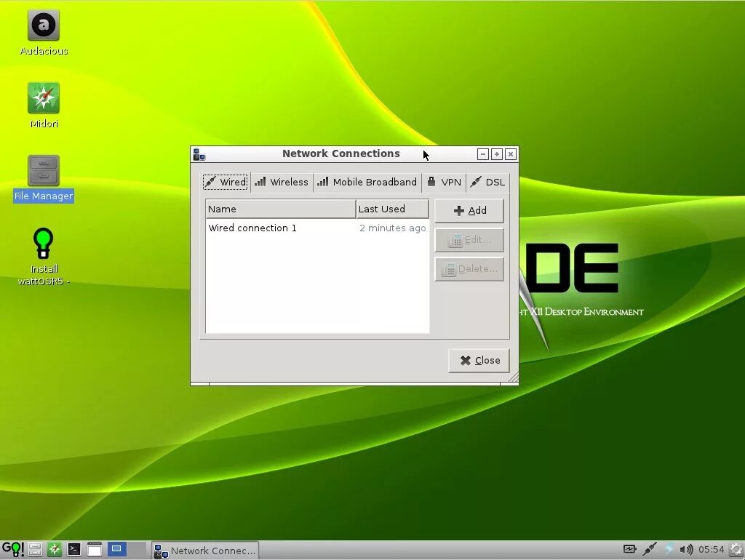Screen dimensions: 745x560
Task: Select the Wired tab
Action: (226, 182)
